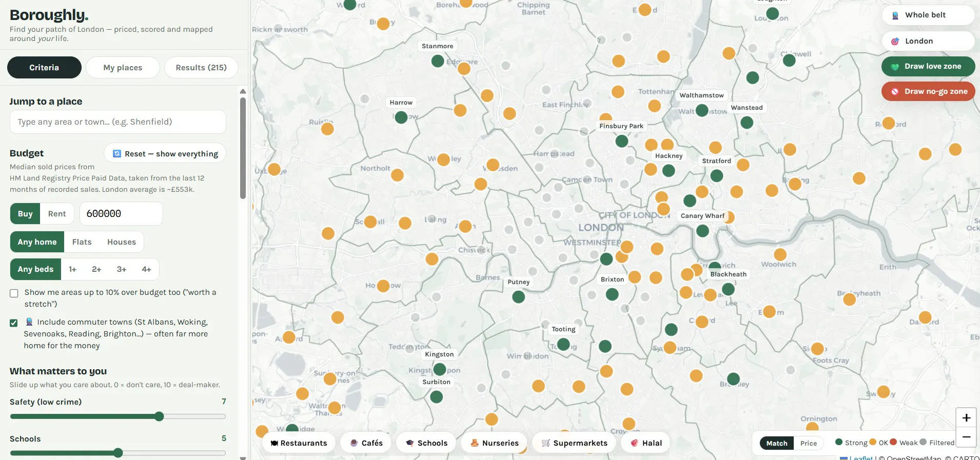Viewport: 980px width, 460px height.
Task: Click the Blackheath green map marker
Action: [728, 289]
